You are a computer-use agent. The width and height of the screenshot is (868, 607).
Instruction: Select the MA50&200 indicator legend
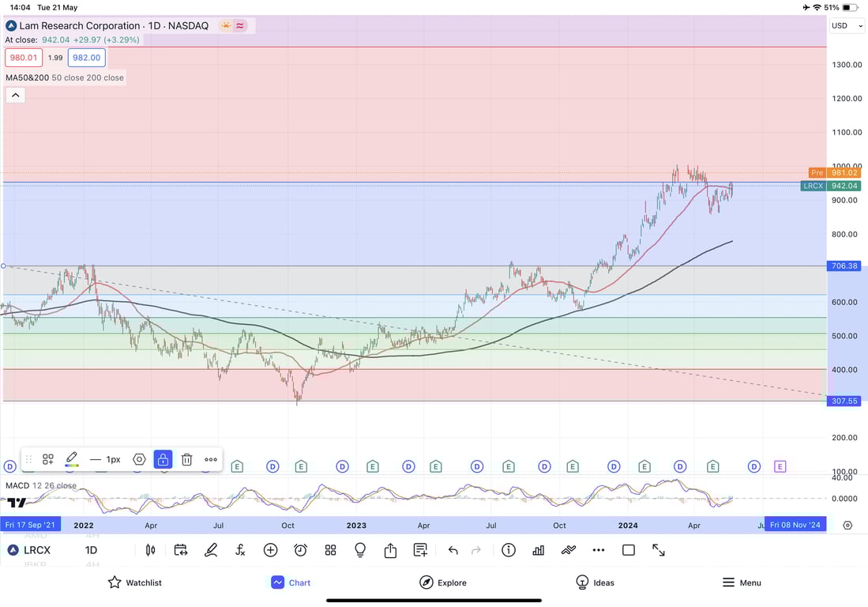click(65, 77)
